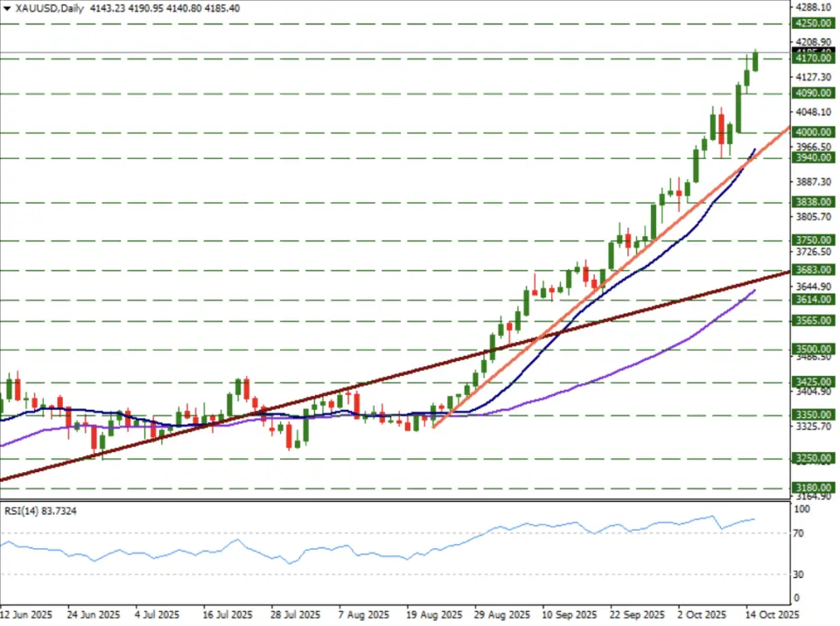Click the RSI(14) indicator label
This screenshot has width=840, height=626.
tap(38, 511)
